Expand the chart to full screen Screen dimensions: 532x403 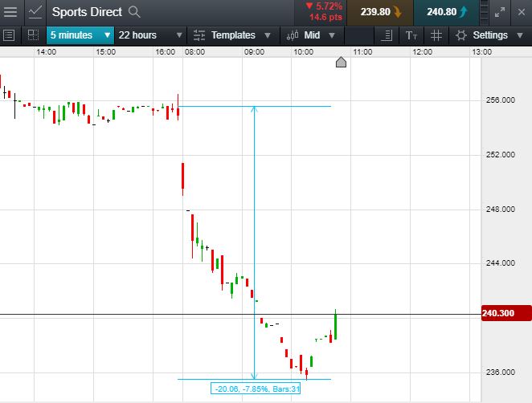500,13
